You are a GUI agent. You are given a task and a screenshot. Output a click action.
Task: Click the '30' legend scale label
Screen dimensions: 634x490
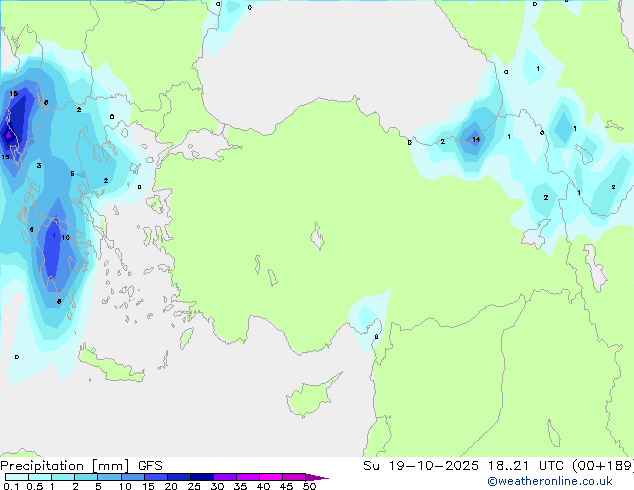217,486
